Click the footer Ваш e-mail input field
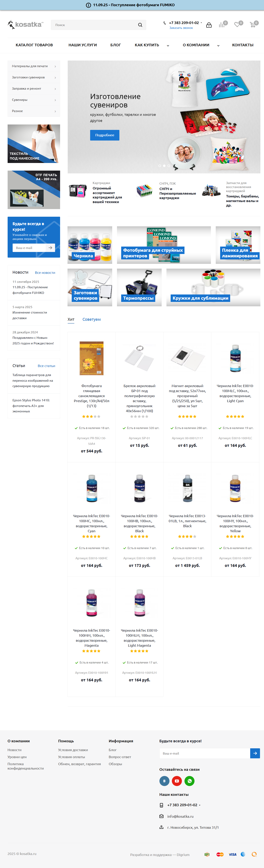This screenshot has height=868, width=264. (x=205, y=753)
